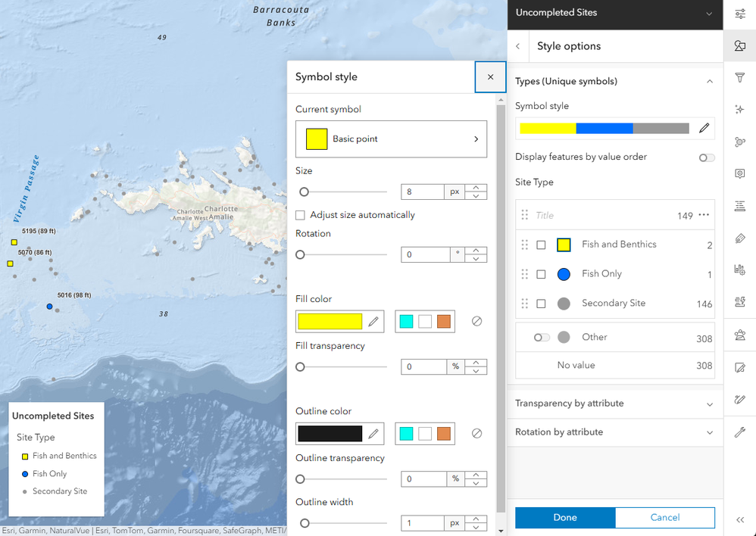Screen dimensions: 756x536
Task: Enable Adjust size automatically checkbox
Action: point(301,215)
